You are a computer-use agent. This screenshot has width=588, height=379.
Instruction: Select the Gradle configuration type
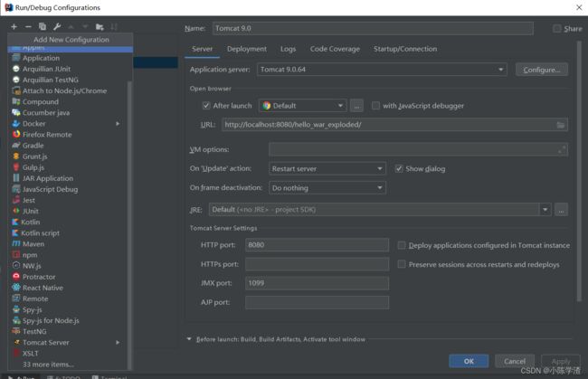coord(71,146)
